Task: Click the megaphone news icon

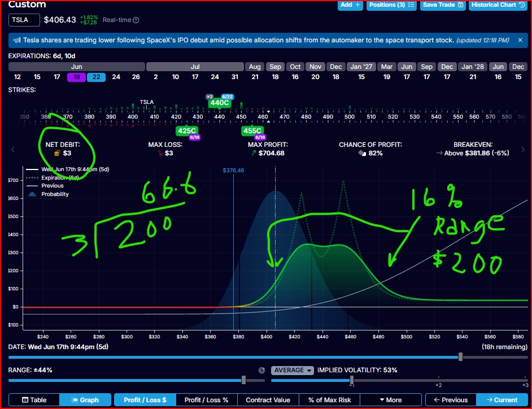Action: (16, 40)
